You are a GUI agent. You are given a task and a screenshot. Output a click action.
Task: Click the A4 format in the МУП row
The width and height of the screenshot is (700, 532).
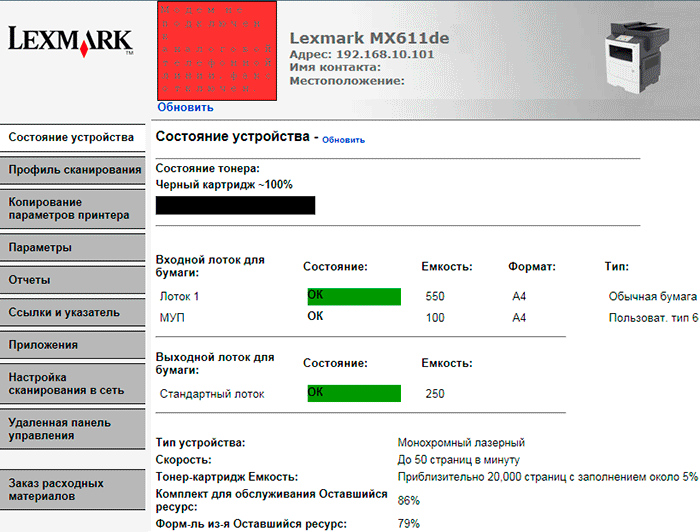(x=519, y=318)
